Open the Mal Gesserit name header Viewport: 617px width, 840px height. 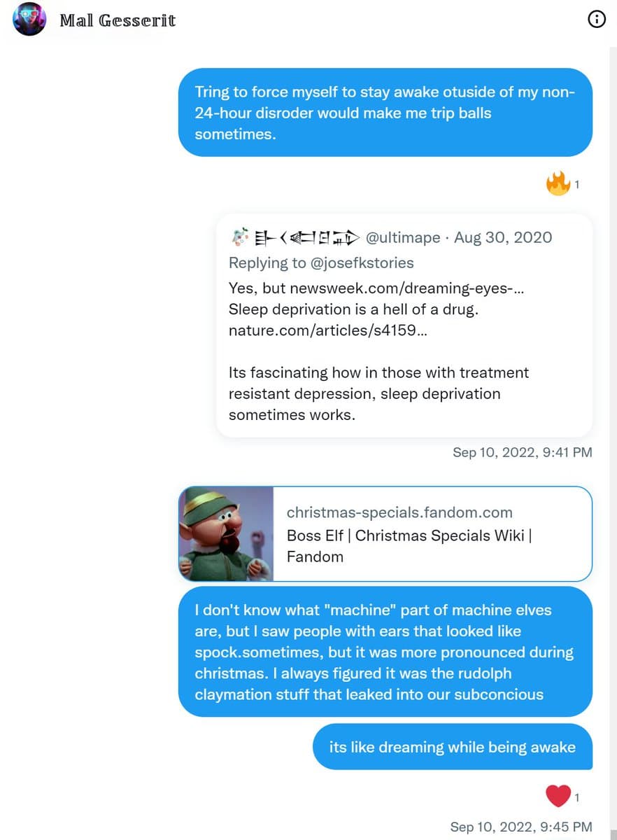pyautogui.click(x=118, y=20)
